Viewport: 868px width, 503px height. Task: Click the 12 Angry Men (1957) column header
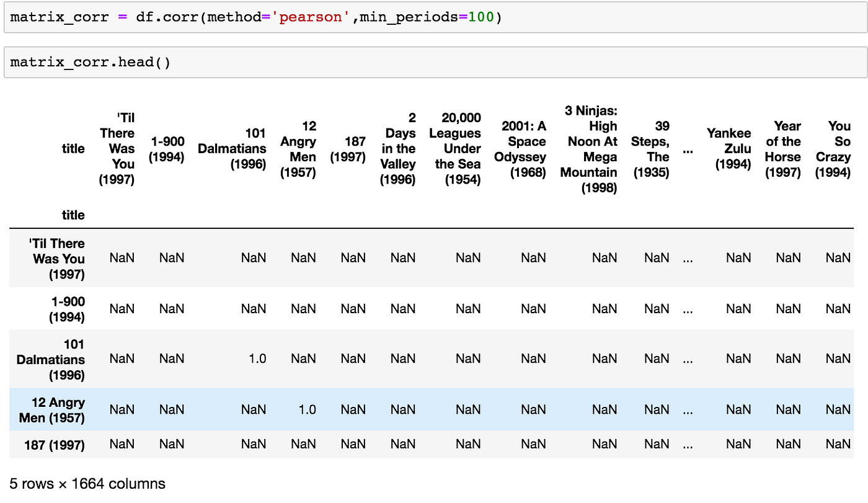pos(299,149)
